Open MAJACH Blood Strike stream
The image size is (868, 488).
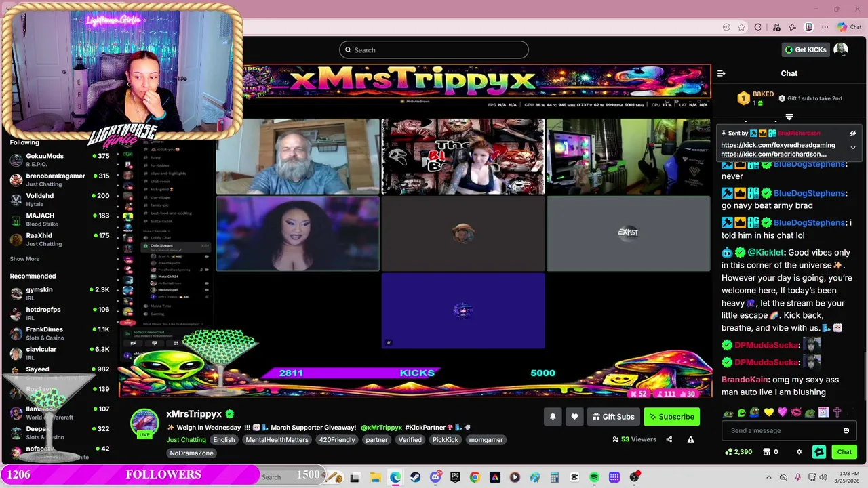pos(60,220)
